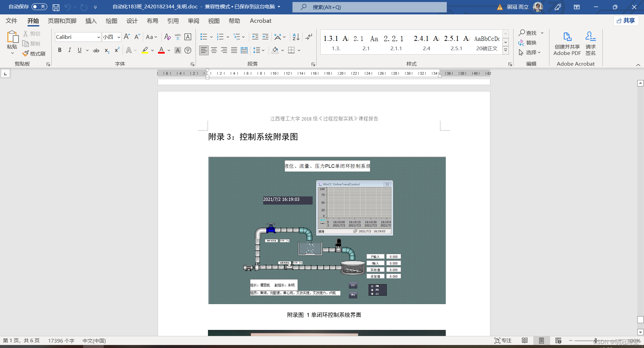Select the WinCC control system figure

coord(327,230)
